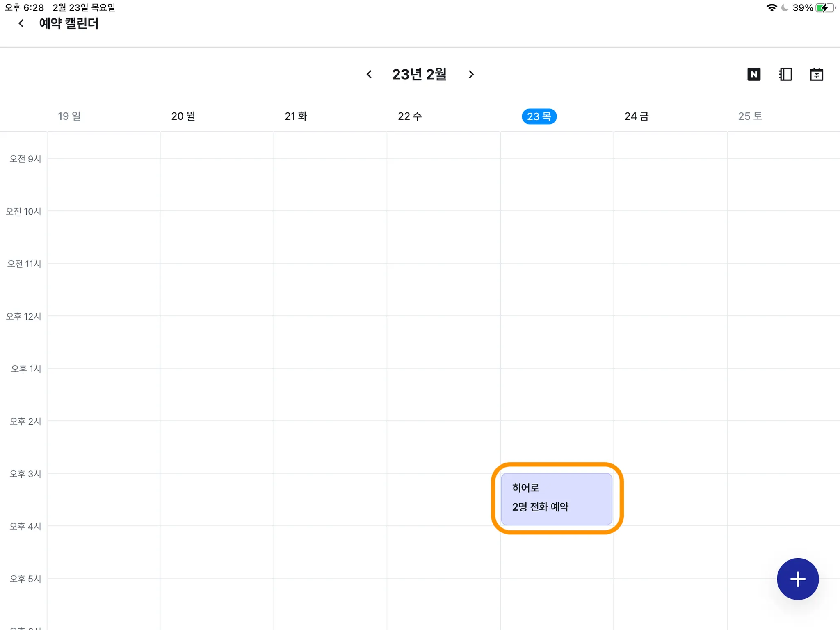Tap the 오후 12시 time label
The width and height of the screenshot is (840, 630).
(23, 316)
